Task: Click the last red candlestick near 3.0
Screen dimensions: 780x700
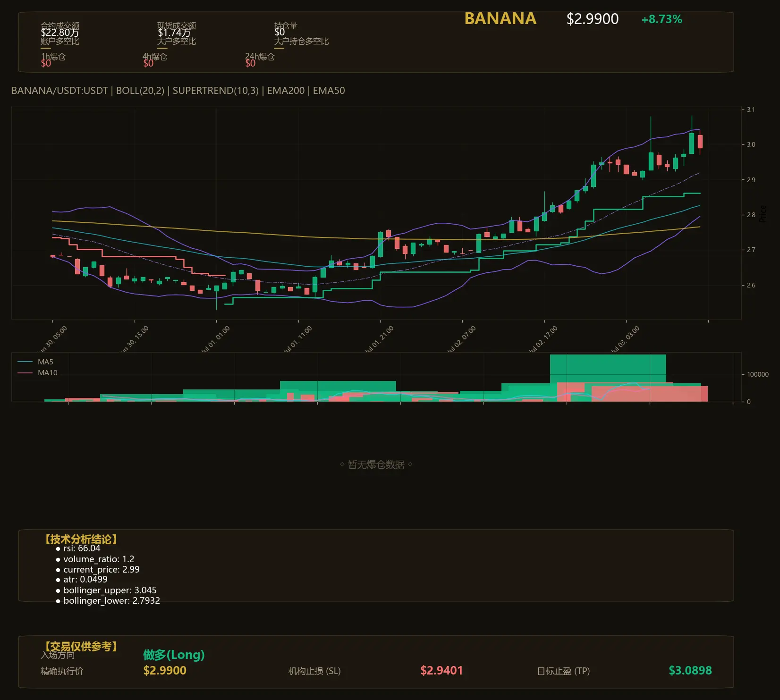Action: coord(700,142)
